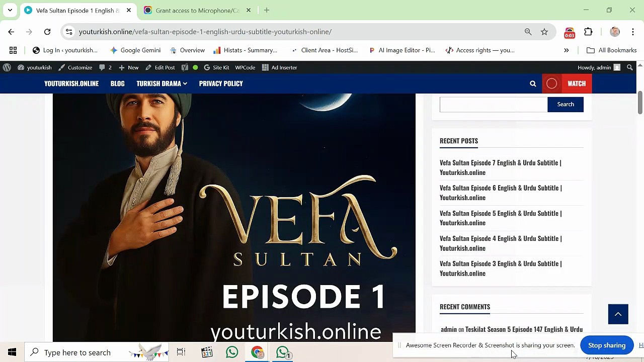The height and width of the screenshot is (362, 644).
Task: Open the Privacy Policy menu item
Action: point(221,83)
